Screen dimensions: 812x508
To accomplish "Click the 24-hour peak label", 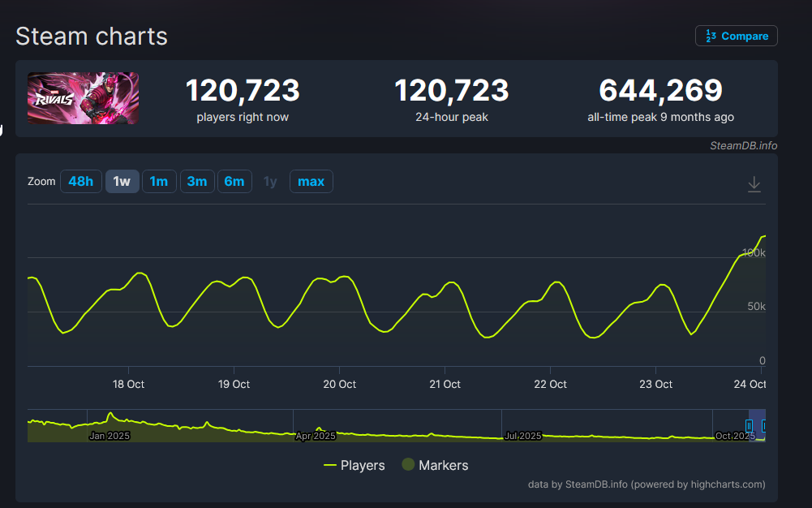I will [x=452, y=117].
